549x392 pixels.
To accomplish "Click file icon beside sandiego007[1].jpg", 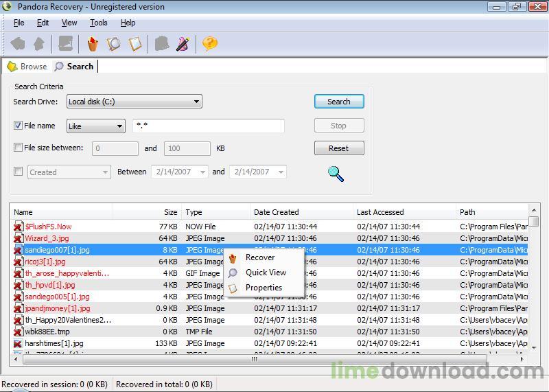I will (x=19, y=250).
